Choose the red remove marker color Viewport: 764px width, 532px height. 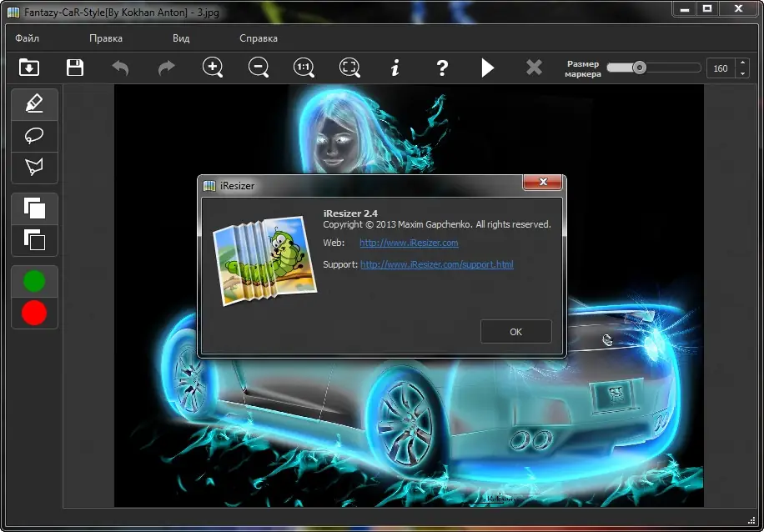coord(34,313)
